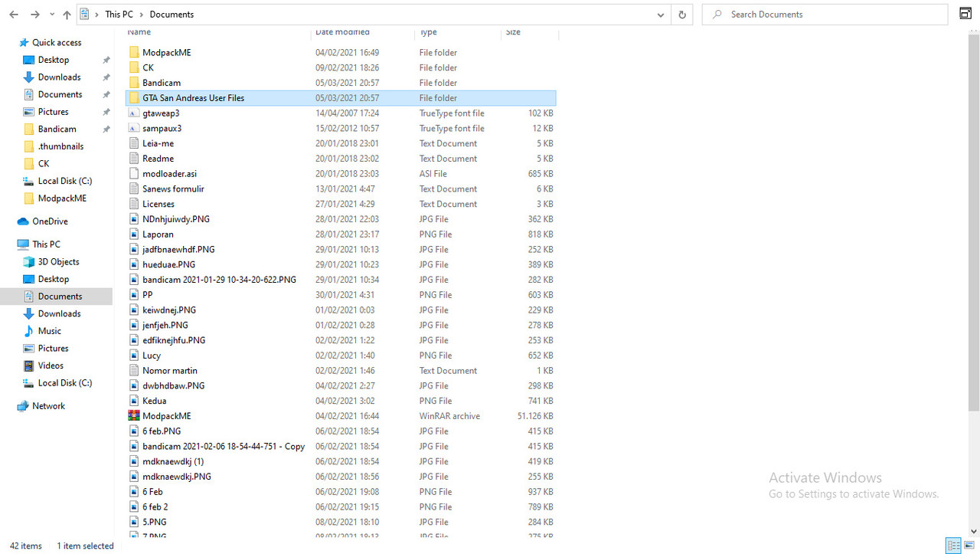Click the window restore button

pyautogui.click(x=965, y=13)
